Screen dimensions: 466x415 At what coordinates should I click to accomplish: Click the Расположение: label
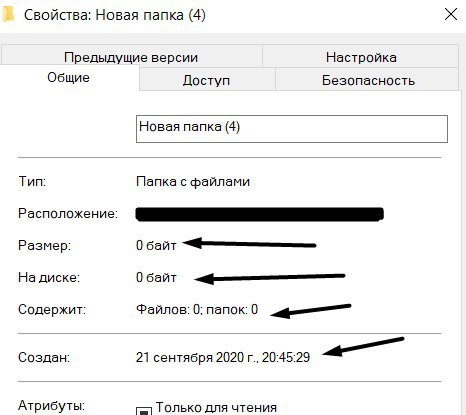(x=68, y=213)
